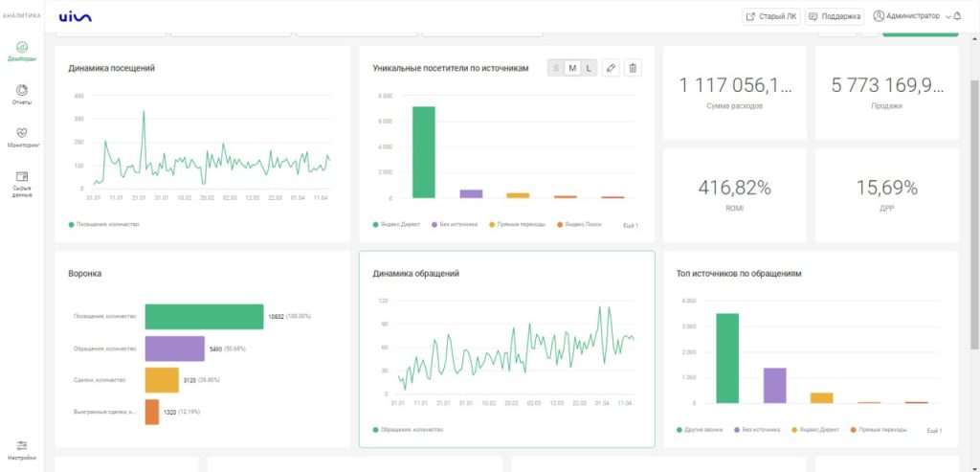Open the Отчеты reports icon
The image size is (980, 472).
point(22,94)
